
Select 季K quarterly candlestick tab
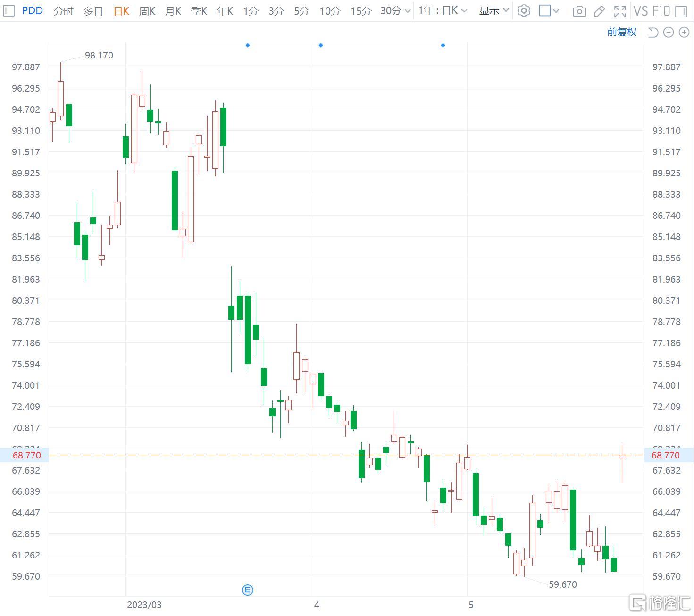[199, 11]
